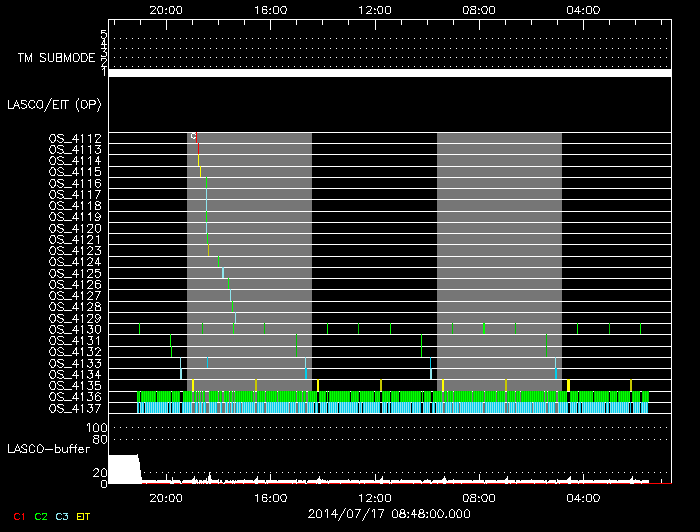Click the red marker in OS_4112 row
Image resolution: width=700 pixels, height=532 pixels.
tap(197, 138)
